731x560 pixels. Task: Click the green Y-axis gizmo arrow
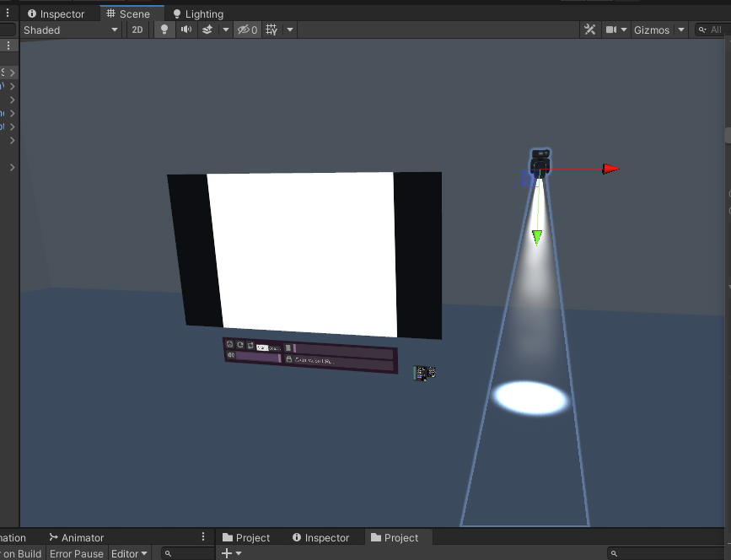(536, 237)
